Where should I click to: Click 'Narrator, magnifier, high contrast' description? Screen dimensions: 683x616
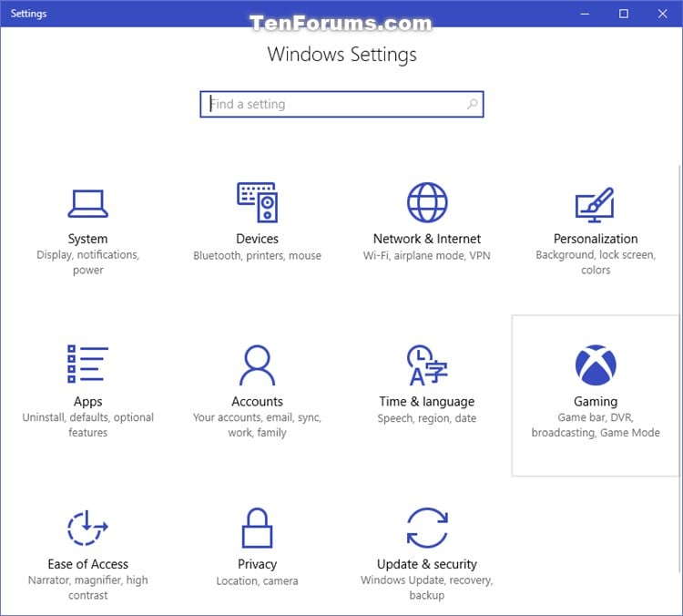coord(87,587)
